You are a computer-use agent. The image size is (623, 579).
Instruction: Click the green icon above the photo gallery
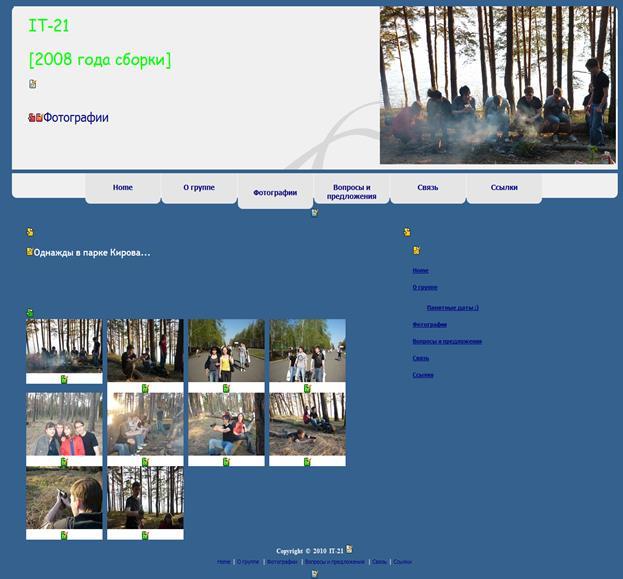[x=30, y=313]
